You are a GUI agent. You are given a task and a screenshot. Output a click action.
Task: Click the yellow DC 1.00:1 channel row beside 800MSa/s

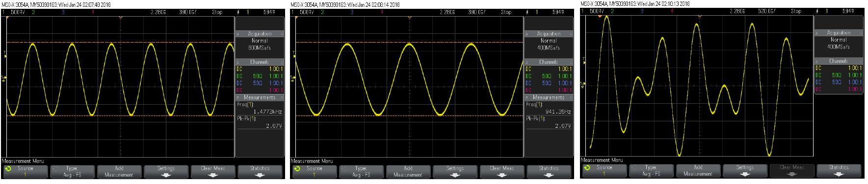point(260,69)
